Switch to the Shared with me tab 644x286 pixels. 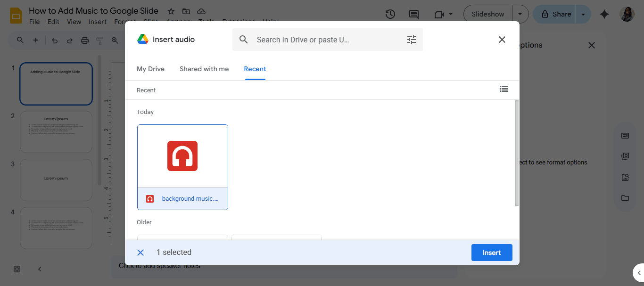point(204,69)
